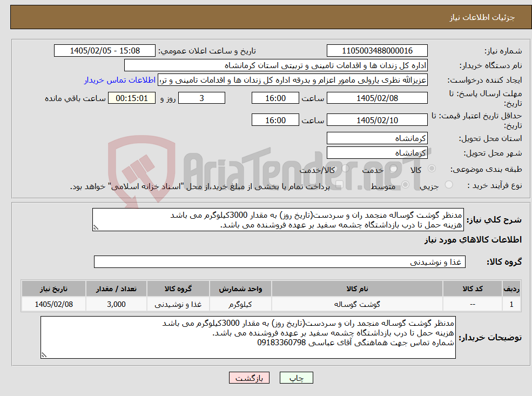
Task: Click the price validity time 16:00 field
Action: point(275,120)
